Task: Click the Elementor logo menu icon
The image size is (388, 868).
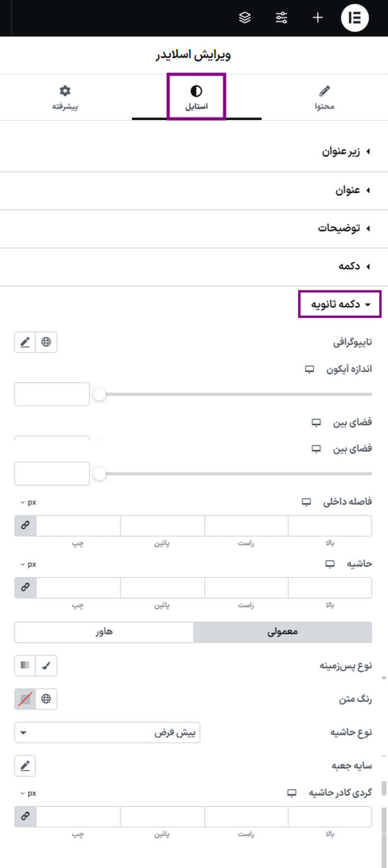Action: (354, 17)
